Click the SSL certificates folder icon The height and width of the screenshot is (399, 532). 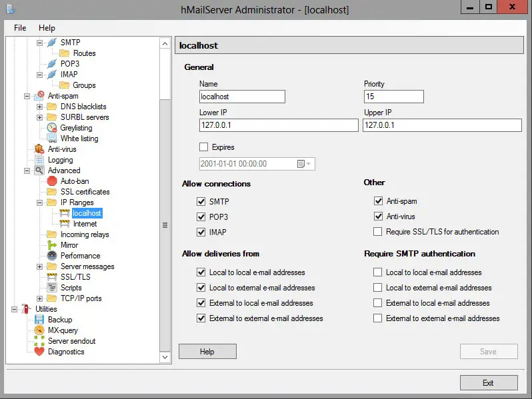52,192
